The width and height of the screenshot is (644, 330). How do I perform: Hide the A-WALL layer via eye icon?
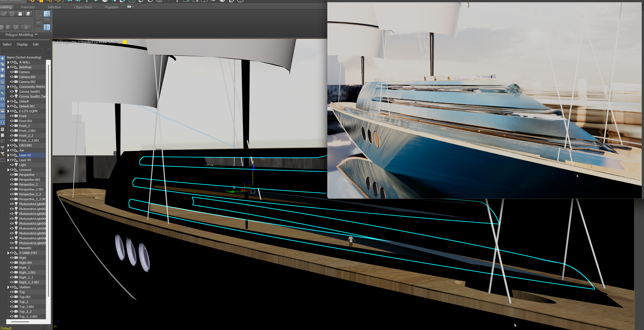click(12, 62)
